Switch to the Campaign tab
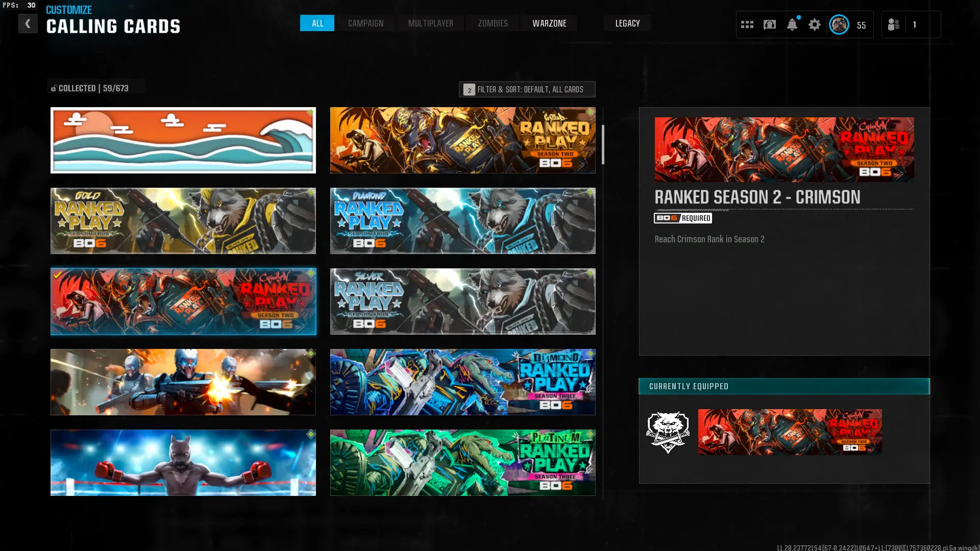 coord(365,23)
